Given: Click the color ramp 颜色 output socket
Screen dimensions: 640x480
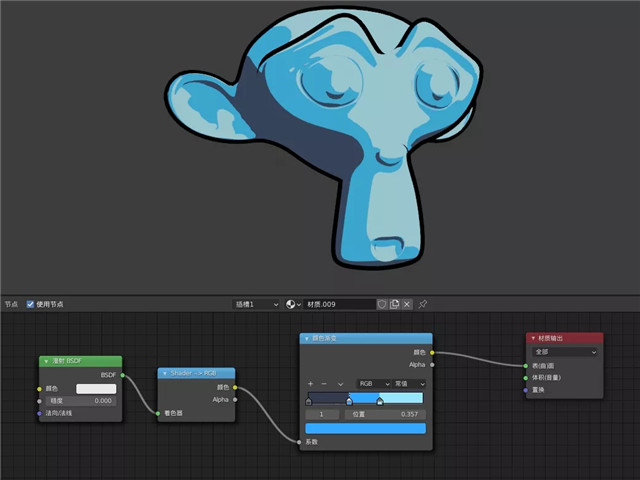Looking at the screenshot, I should pos(432,352).
